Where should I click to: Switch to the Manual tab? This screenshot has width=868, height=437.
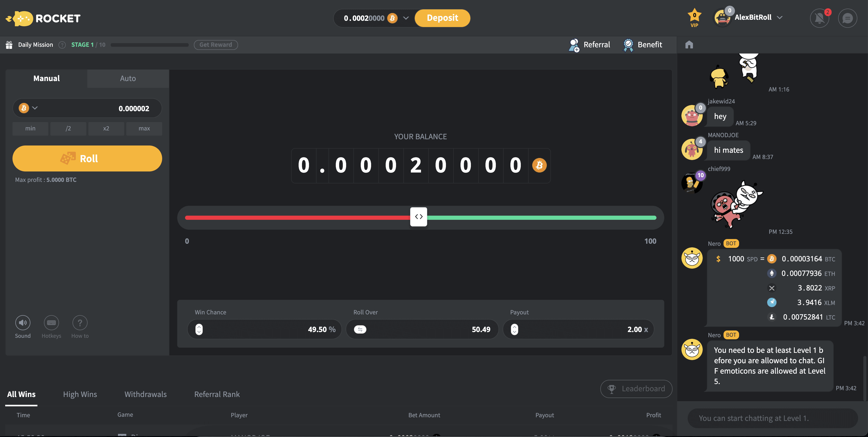[47, 78]
